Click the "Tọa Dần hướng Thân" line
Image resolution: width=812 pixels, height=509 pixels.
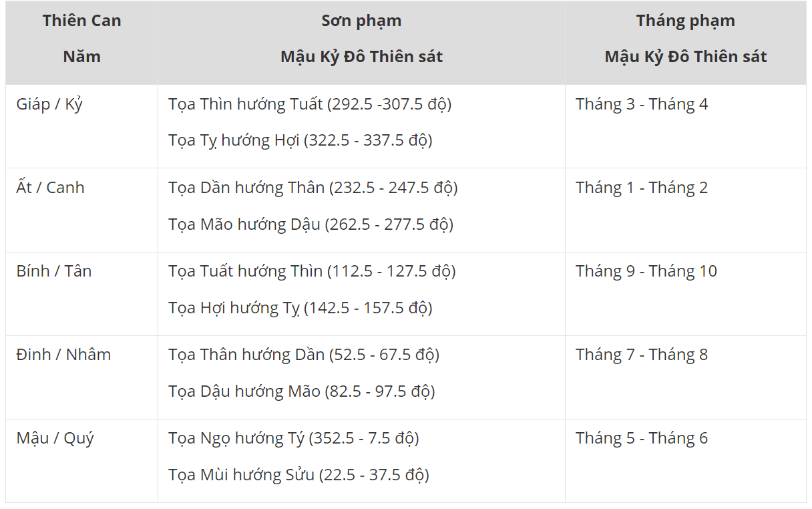pyautogui.click(x=313, y=188)
